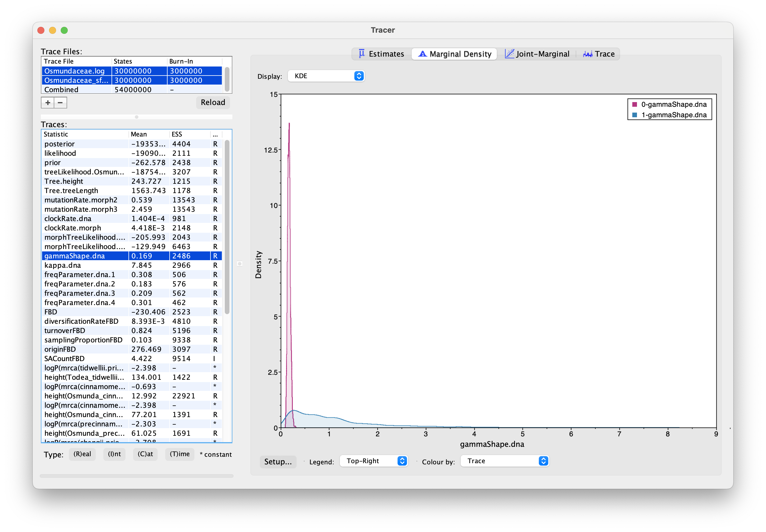Select the kappa.dna statistic

pos(132,265)
